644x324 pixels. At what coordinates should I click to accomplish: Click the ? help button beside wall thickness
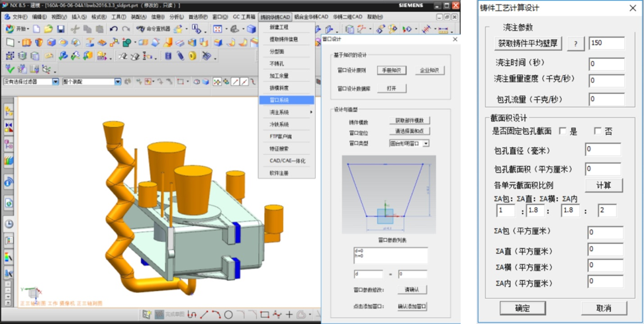(576, 44)
